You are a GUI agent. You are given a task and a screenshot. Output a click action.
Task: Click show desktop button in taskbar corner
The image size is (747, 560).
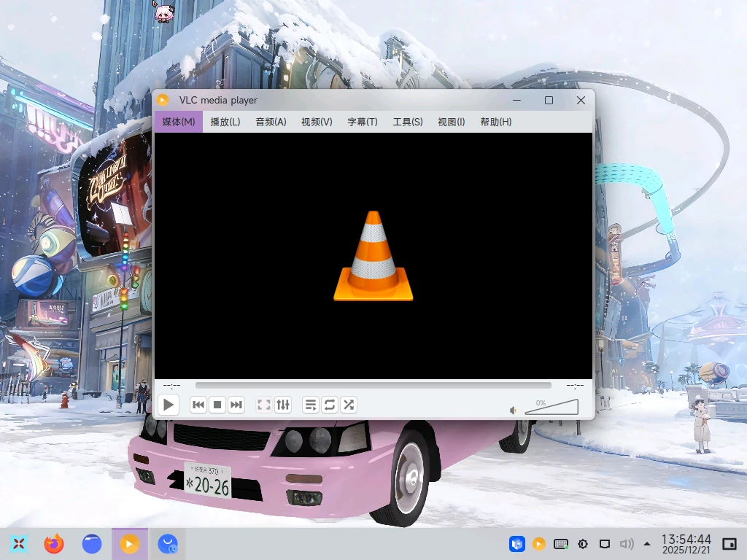tap(729, 544)
